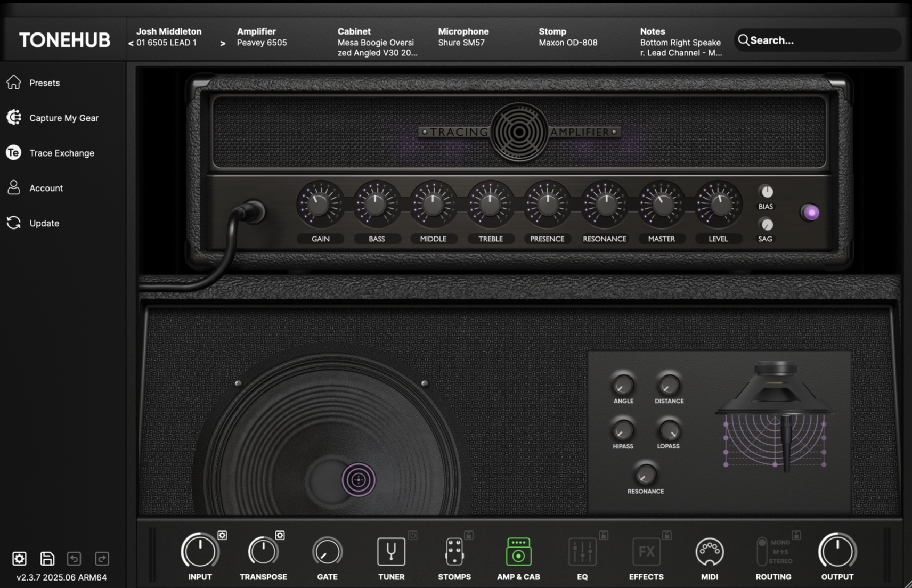Click the amp PRESENCE knob
Viewport: 912px width, 588px height.
547,205
